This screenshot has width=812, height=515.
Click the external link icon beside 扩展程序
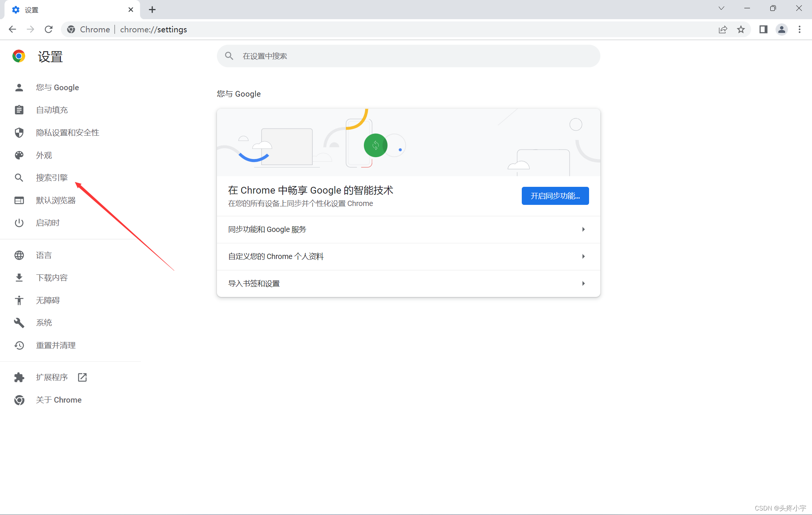[x=82, y=377]
